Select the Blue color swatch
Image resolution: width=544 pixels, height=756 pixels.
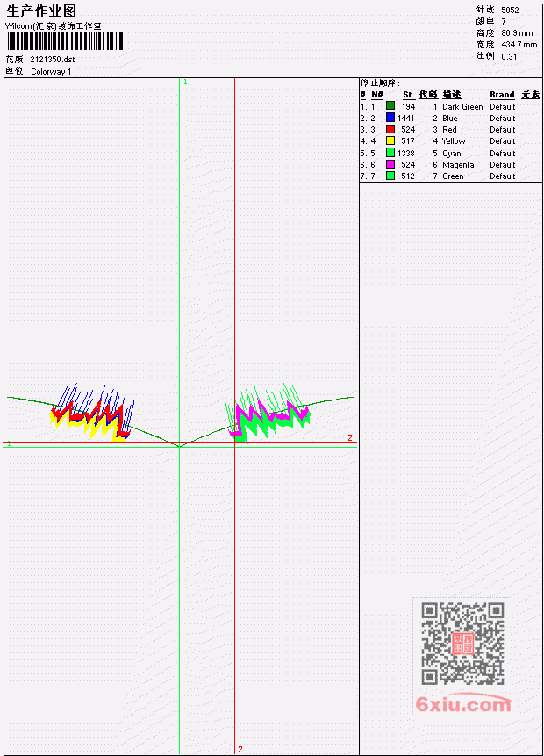coord(390,118)
